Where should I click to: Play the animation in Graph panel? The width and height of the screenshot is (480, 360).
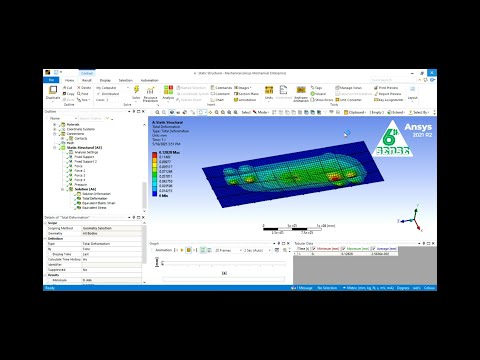click(182, 250)
